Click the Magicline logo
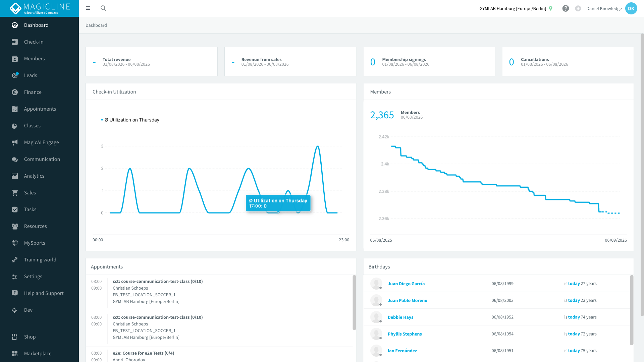 point(40,8)
